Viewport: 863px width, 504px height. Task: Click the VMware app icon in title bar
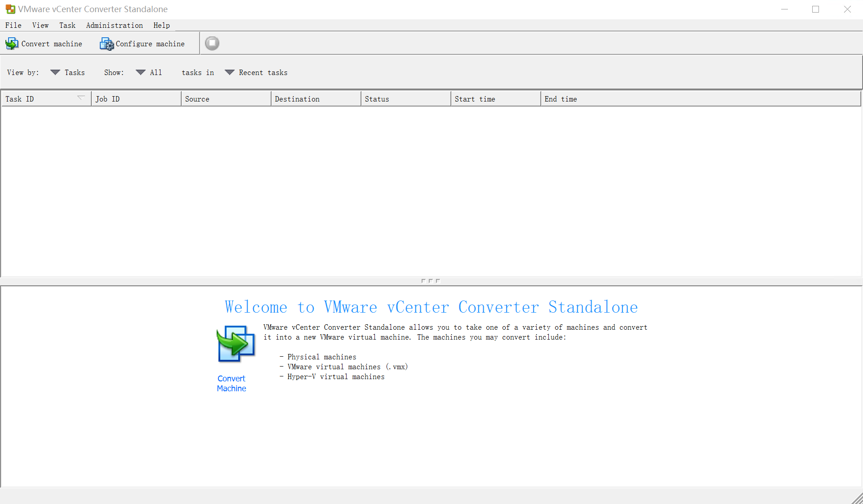(x=10, y=9)
